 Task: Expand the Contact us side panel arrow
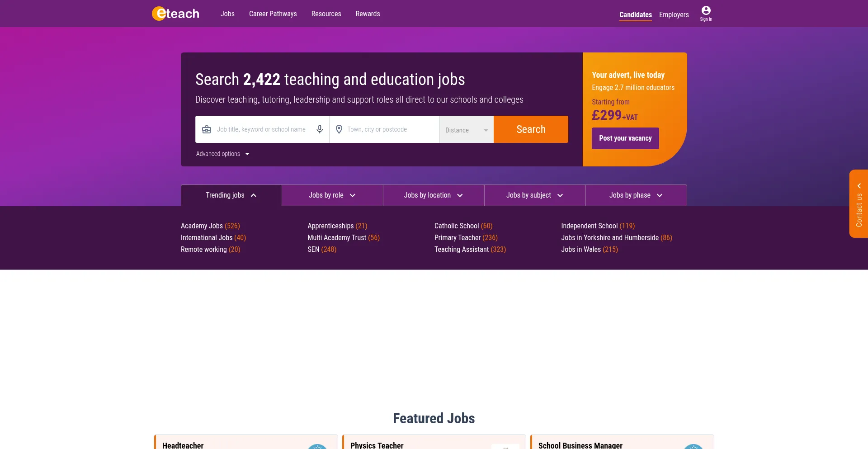pos(859,186)
